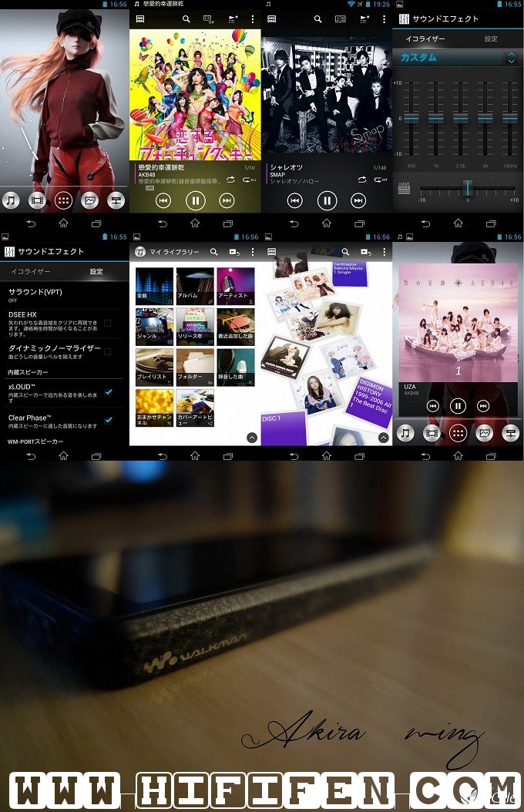Open the overflow menu in the AKB48 player
This screenshot has width=524, height=812.
point(253,18)
